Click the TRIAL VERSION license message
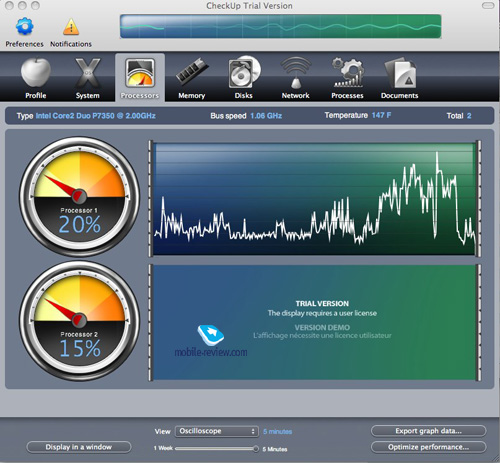500x463 pixels. (x=322, y=308)
